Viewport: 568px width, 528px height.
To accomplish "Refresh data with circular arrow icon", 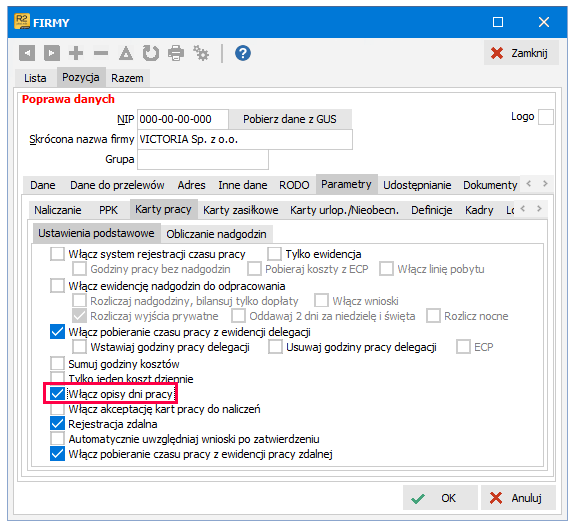I will coord(151,53).
